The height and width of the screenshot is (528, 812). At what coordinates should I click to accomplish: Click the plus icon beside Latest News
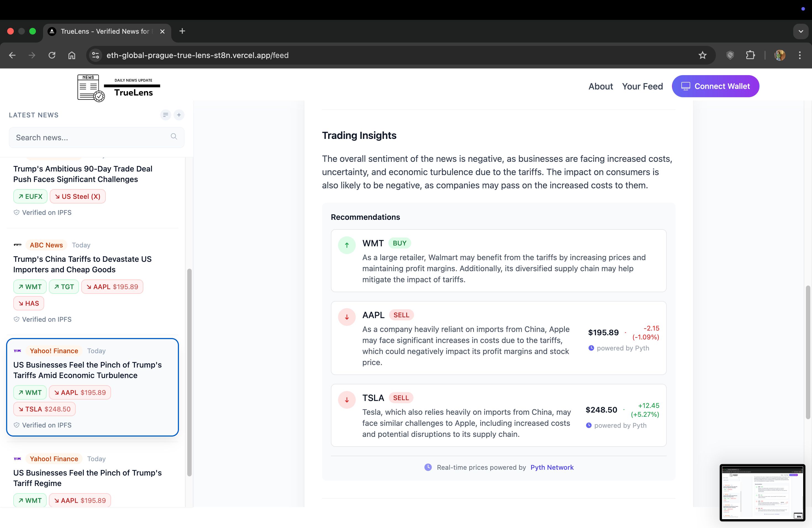point(179,115)
